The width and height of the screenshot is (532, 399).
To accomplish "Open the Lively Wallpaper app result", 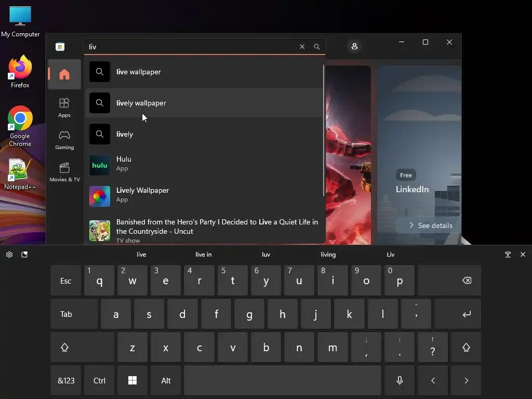I will [204, 196].
